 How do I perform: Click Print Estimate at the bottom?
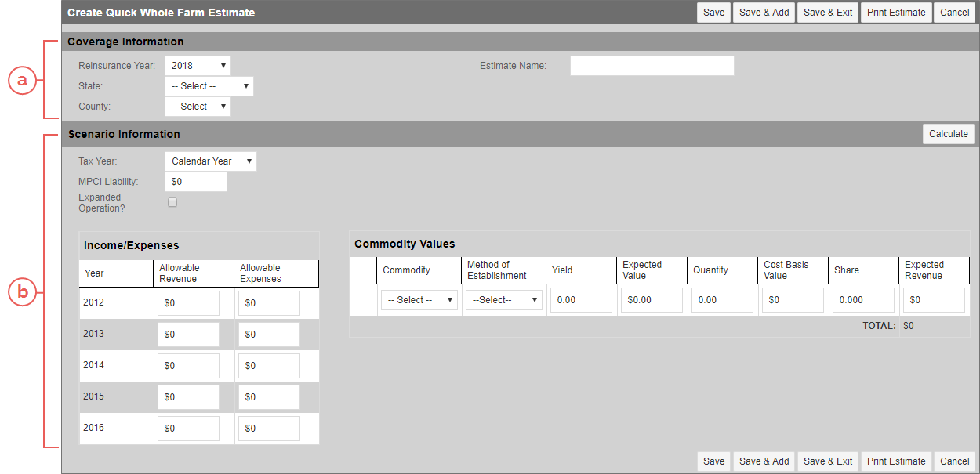point(895,461)
